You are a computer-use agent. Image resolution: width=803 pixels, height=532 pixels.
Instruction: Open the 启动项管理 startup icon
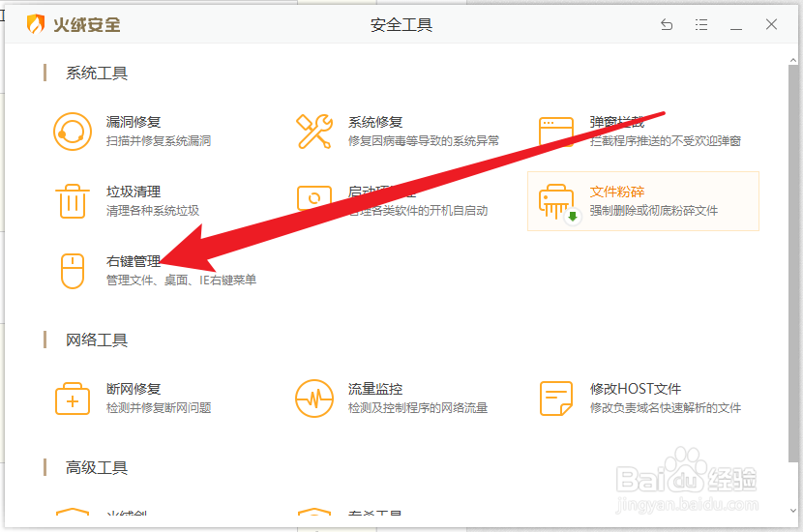[x=314, y=198]
